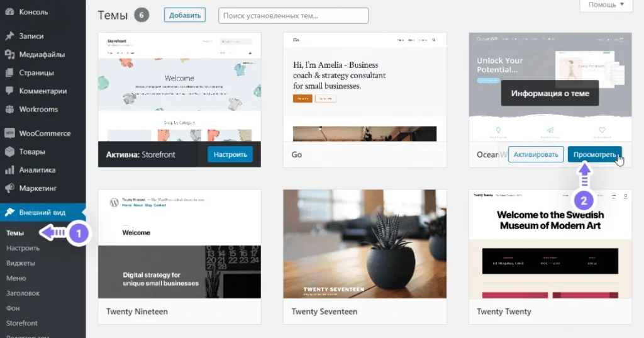
Task: Activate the OceanWP theme with Активировать
Action: pos(536,155)
